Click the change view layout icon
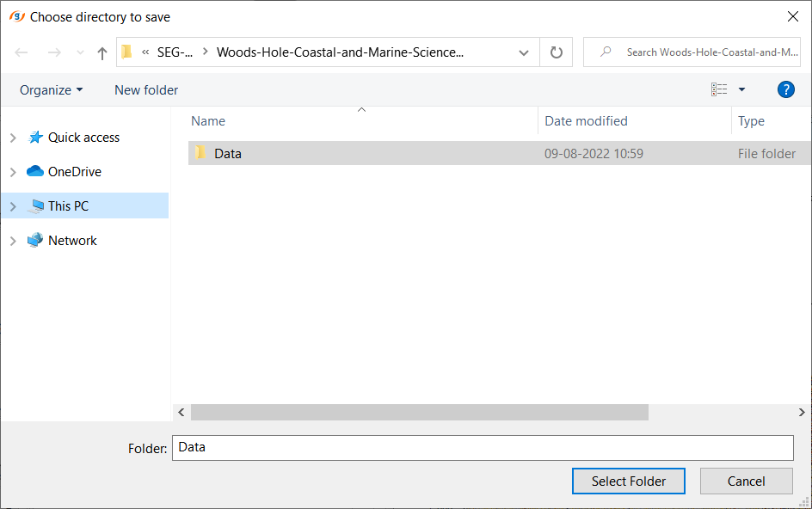Screen dimensions: 812x509 719,89
